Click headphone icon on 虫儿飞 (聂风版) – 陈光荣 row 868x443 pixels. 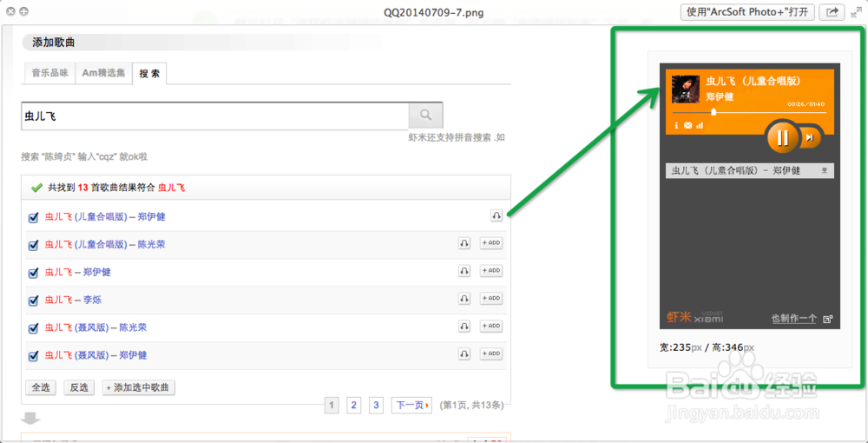click(464, 326)
